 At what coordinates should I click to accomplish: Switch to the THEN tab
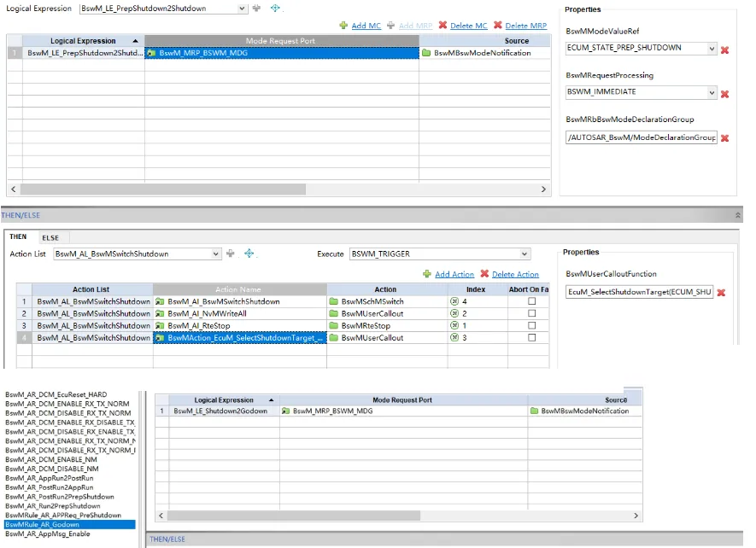[18, 236]
